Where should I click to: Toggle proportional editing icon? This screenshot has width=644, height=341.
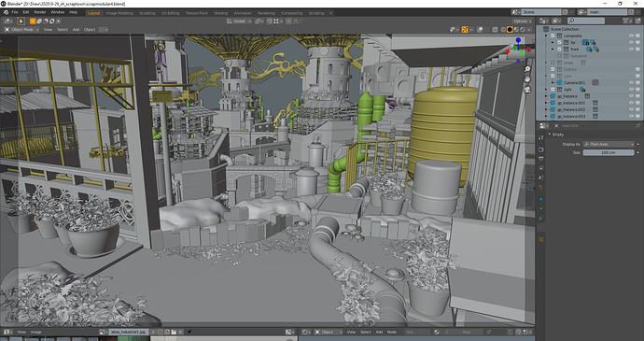pos(288,21)
